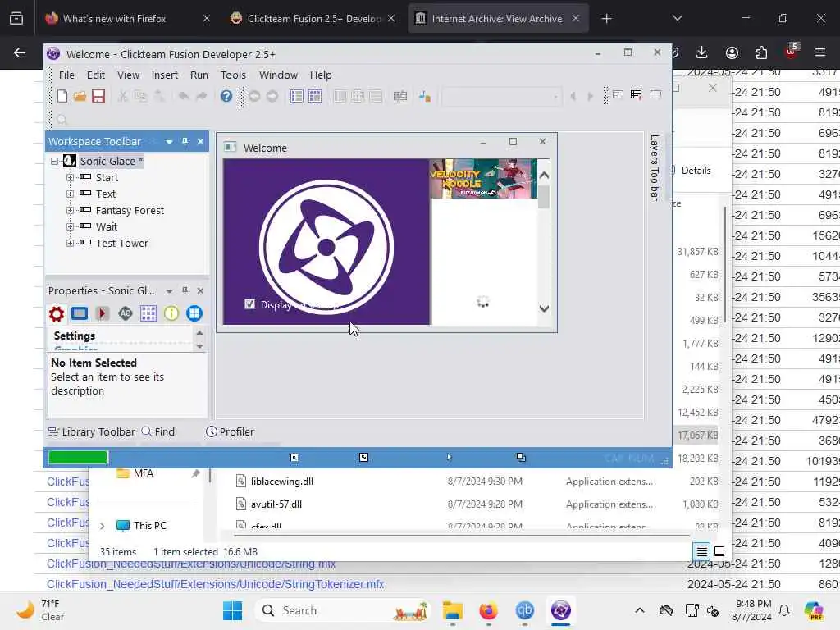Screen dimensions: 840x630
Task: Switch File Explorer to large thumbnails view
Action: click(x=719, y=550)
